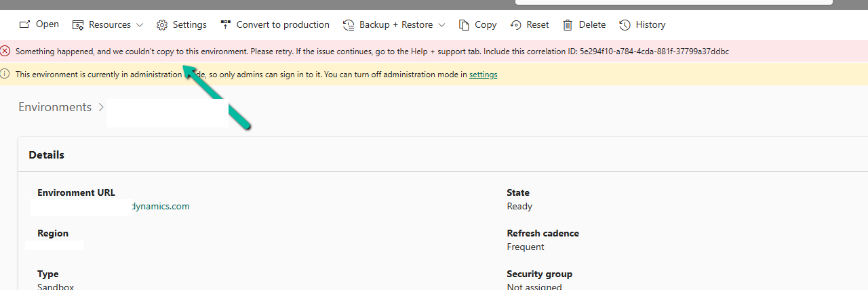Select the Convert to production text label
Screen dimensions: 868x290
[283, 24]
